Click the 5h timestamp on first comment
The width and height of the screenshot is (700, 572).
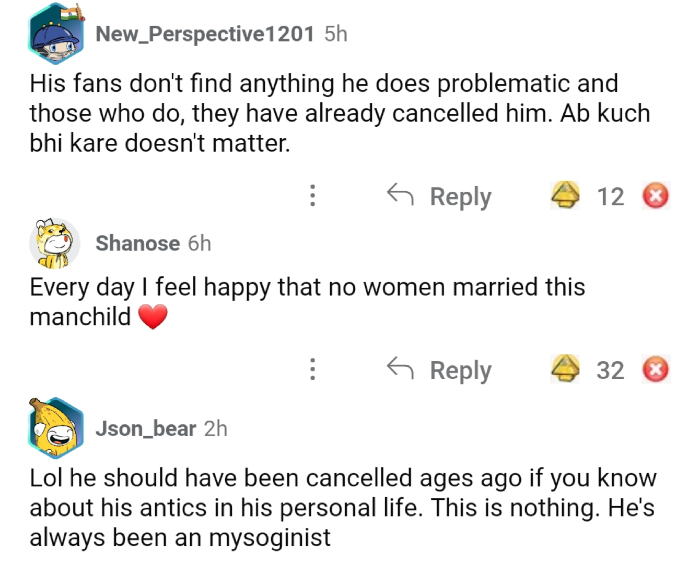[x=336, y=34]
